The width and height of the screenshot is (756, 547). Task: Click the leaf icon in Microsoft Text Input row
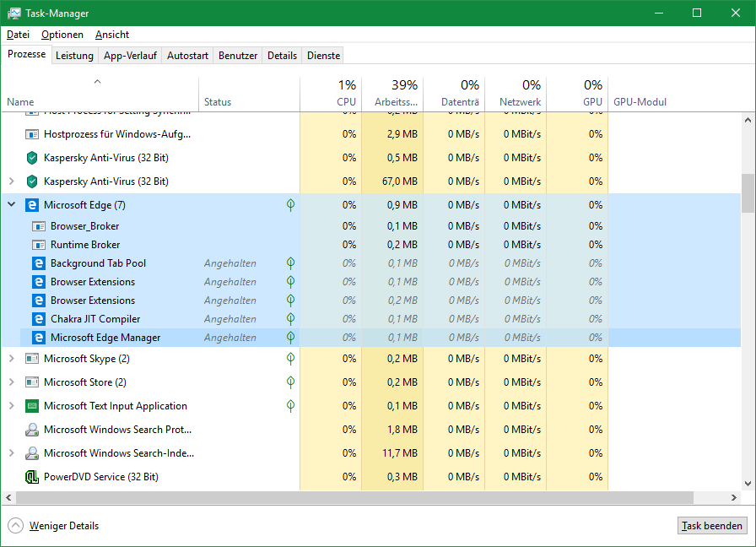coord(290,406)
